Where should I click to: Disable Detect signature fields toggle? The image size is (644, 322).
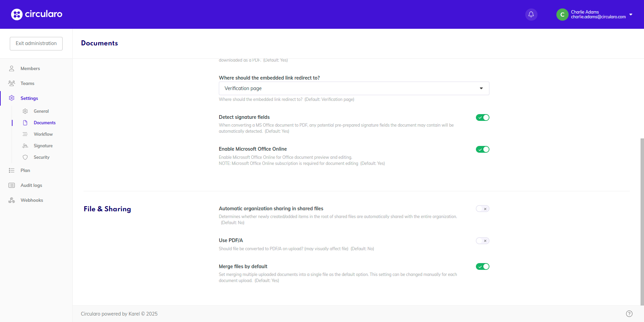482,117
